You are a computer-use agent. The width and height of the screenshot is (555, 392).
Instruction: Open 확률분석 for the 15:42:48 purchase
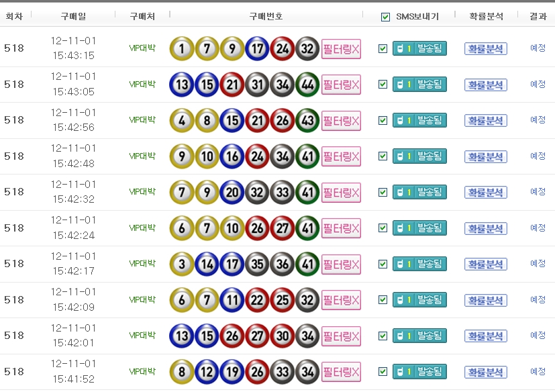point(485,156)
